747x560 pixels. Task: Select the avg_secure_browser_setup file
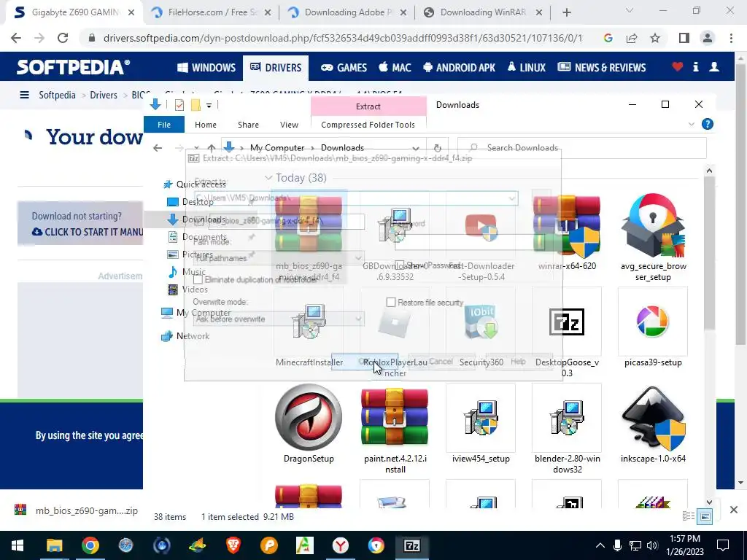[x=653, y=237]
